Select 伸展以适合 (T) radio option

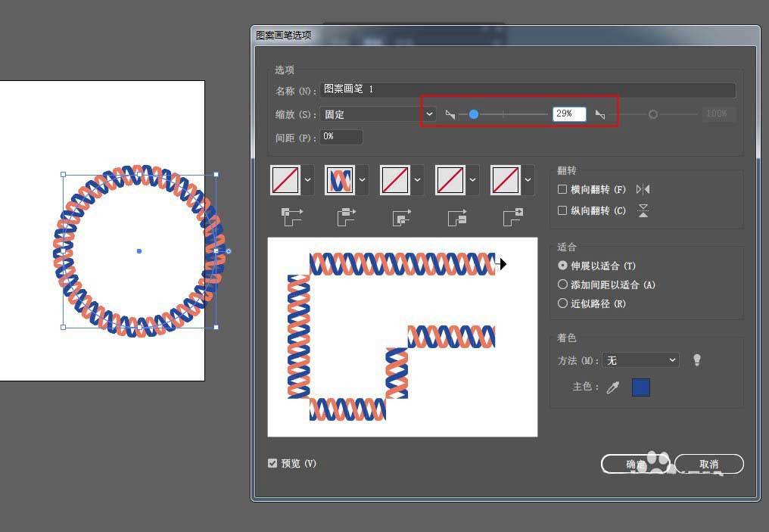tap(562, 266)
